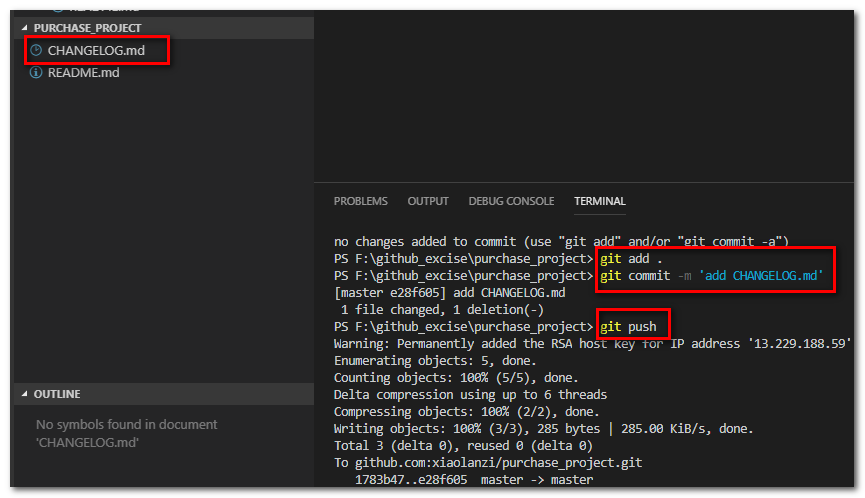Click the 'git push' command line
This screenshot has height=498, width=865.
628,326
